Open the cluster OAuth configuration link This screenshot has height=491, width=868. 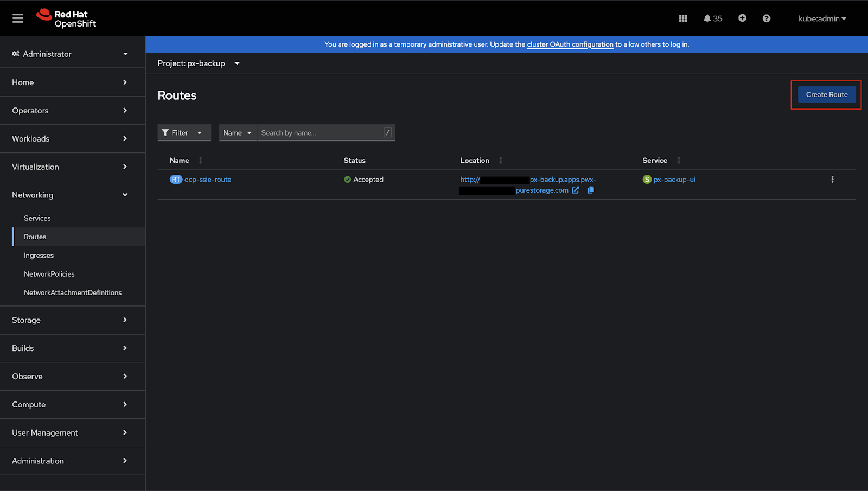570,44
